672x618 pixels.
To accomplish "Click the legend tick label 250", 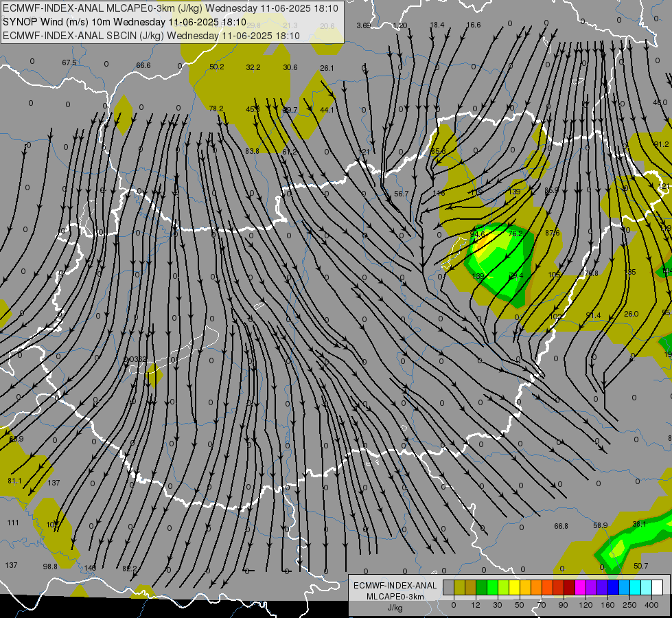I will point(629,605).
